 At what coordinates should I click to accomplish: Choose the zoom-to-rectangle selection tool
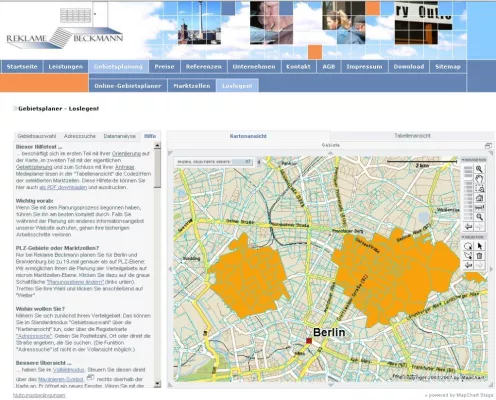[x=479, y=188]
